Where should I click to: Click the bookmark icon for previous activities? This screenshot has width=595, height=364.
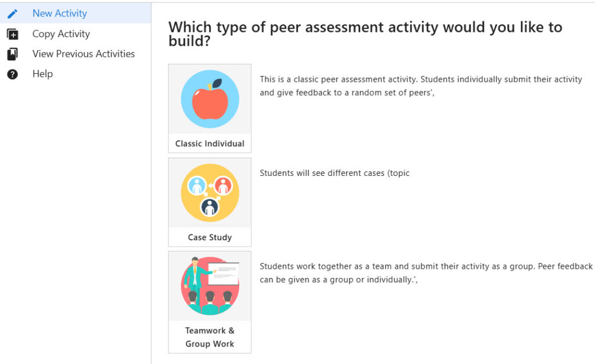coord(12,54)
